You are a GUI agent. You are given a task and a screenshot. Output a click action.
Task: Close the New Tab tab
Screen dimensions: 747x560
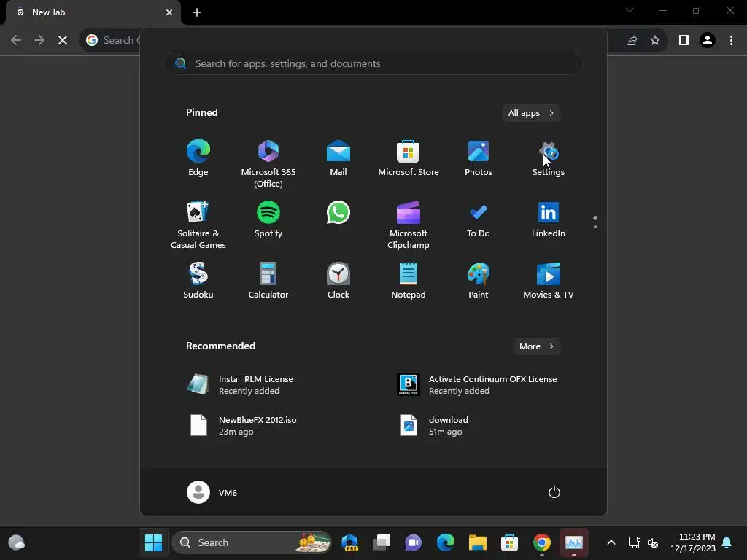[x=169, y=12]
